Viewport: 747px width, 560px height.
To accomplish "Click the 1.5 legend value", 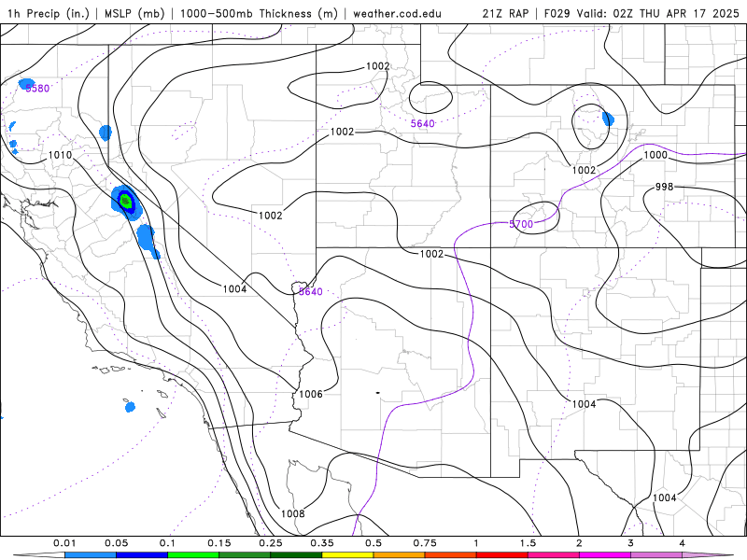I will point(528,543).
